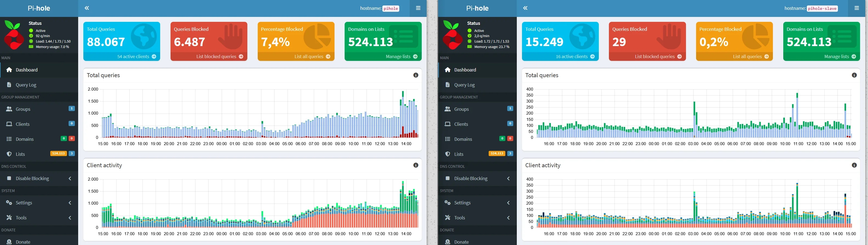
Task: Click the document icon for Query Log in pihole sidebar
Action: 9,85
